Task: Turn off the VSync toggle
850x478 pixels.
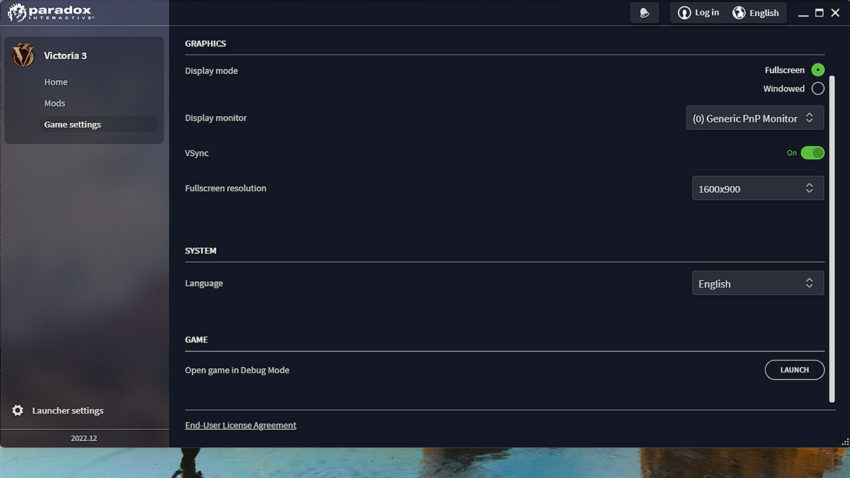Action: tap(812, 153)
